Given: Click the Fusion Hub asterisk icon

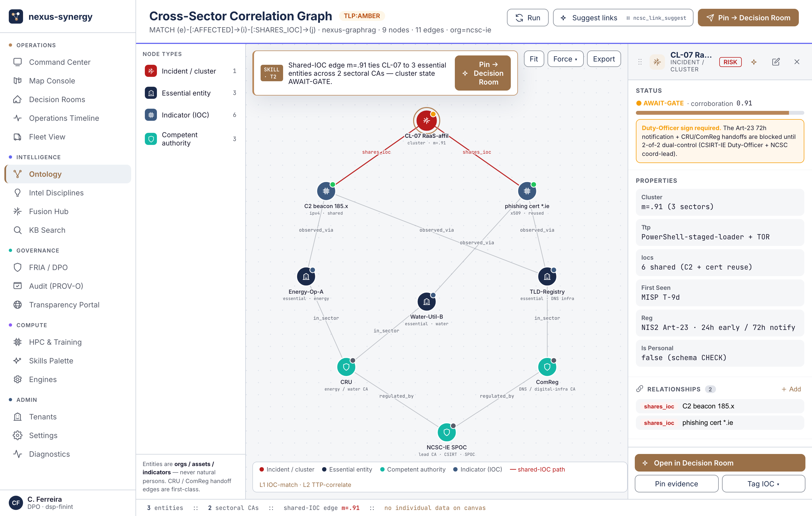Looking at the screenshot, I should coord(18,211).
